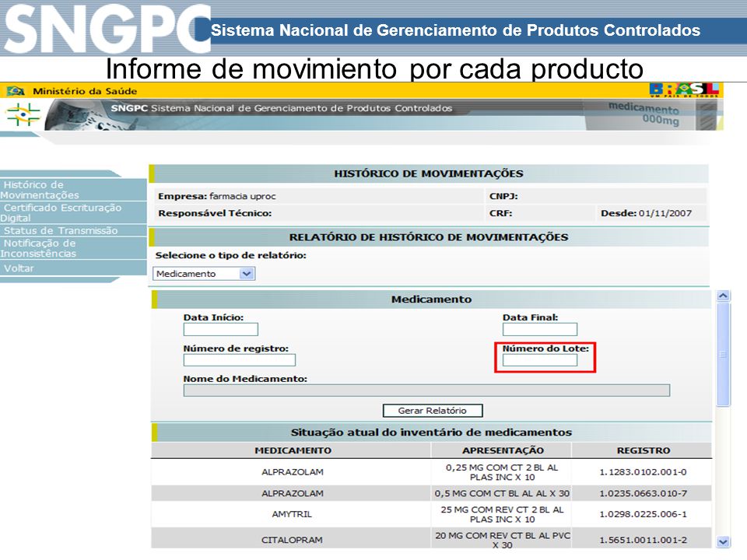Click scrollbar down arrow of inner panel
This screenshot has height=560, width=747.
(x=723, y=542)
